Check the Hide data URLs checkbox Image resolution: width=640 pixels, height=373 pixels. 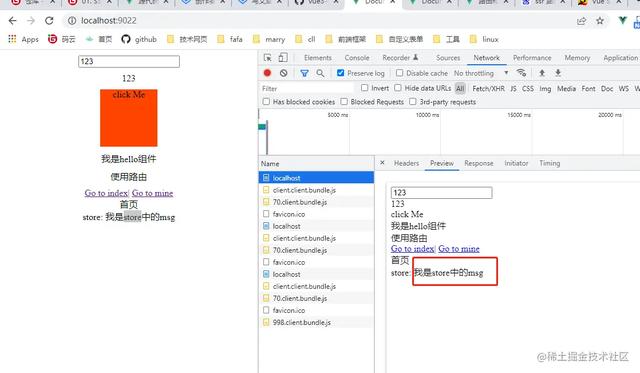tap(398, 88)
